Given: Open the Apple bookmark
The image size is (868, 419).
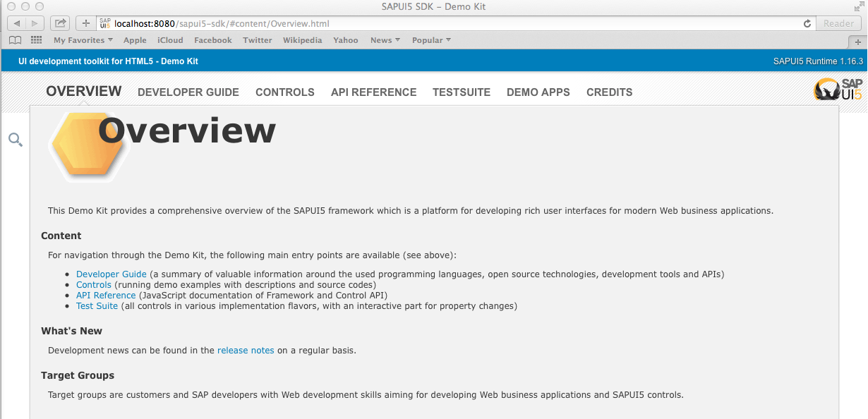Looking at the screenshot, I should [x=135, y=40].
